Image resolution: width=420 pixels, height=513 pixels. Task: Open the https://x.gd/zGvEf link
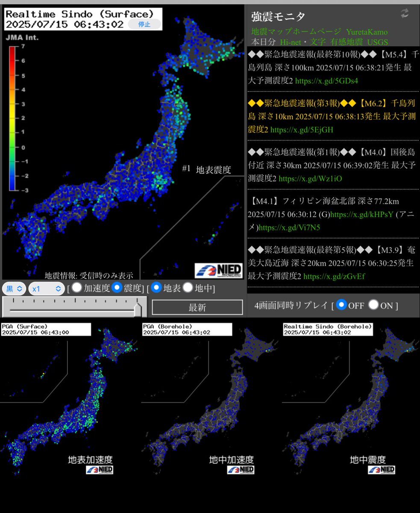pos(335,276)
